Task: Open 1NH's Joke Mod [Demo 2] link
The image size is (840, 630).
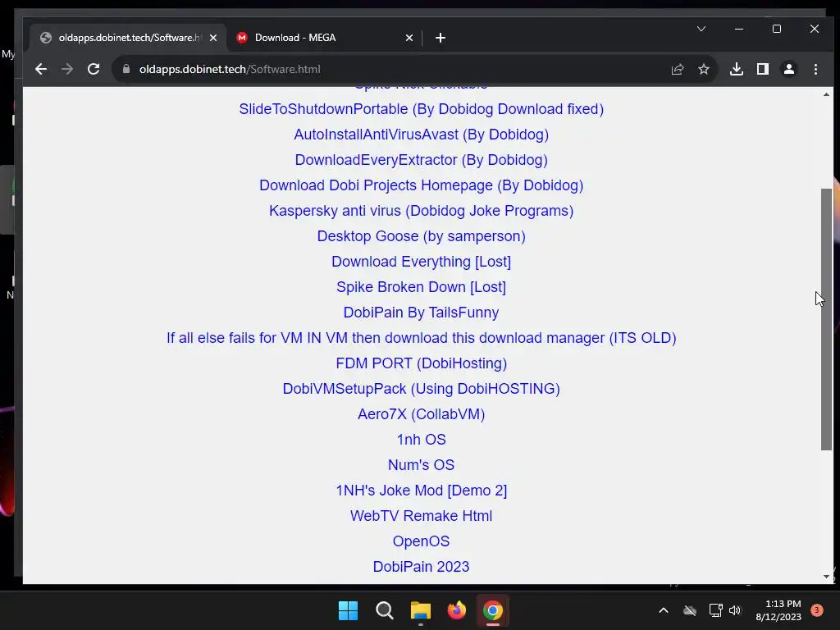Action: coord(421,491)
